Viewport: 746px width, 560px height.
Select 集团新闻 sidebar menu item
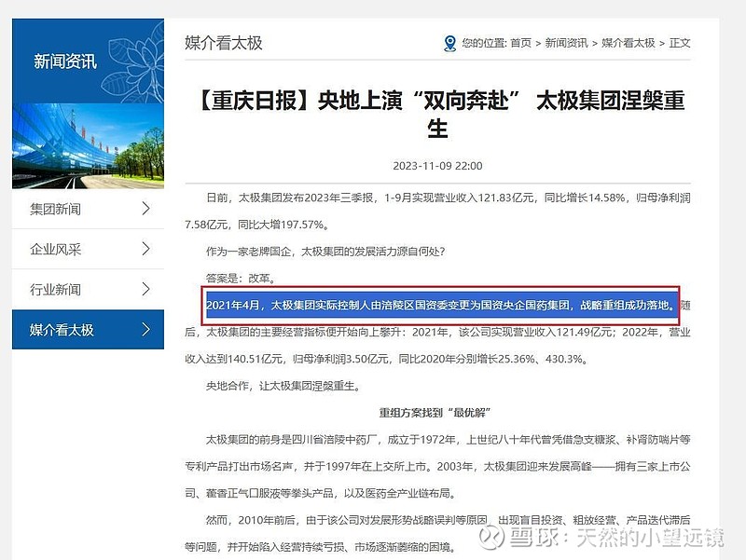(x=88, y=209)
